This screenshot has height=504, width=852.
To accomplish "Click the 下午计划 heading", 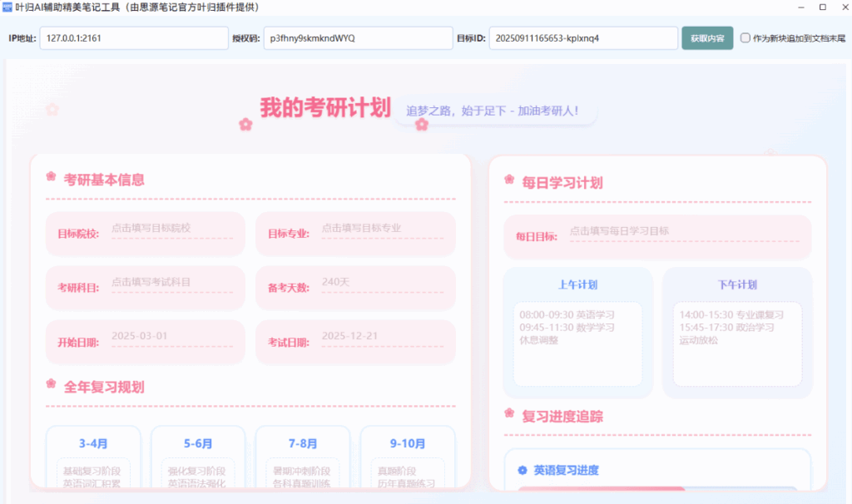I will [x=737, y=284].
